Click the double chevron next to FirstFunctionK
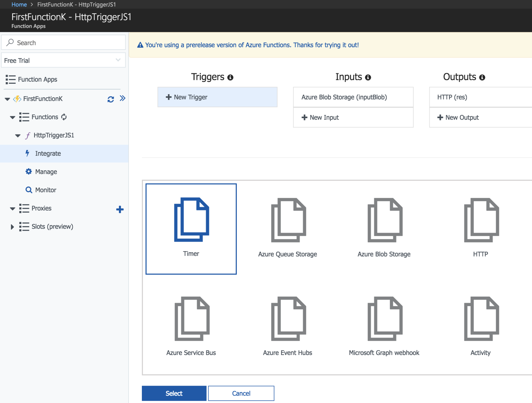The height and width of the screenshot is (403, 532). tap(122, 98)
